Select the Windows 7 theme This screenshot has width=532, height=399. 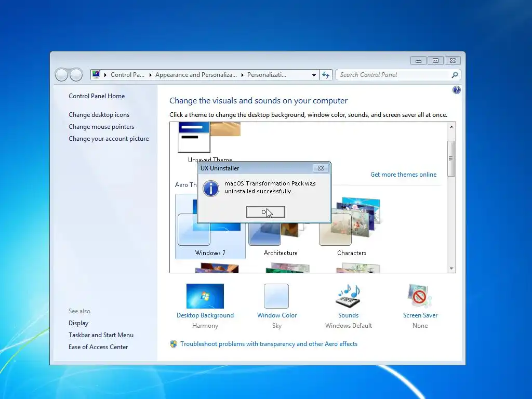click(x=210, y=227)
